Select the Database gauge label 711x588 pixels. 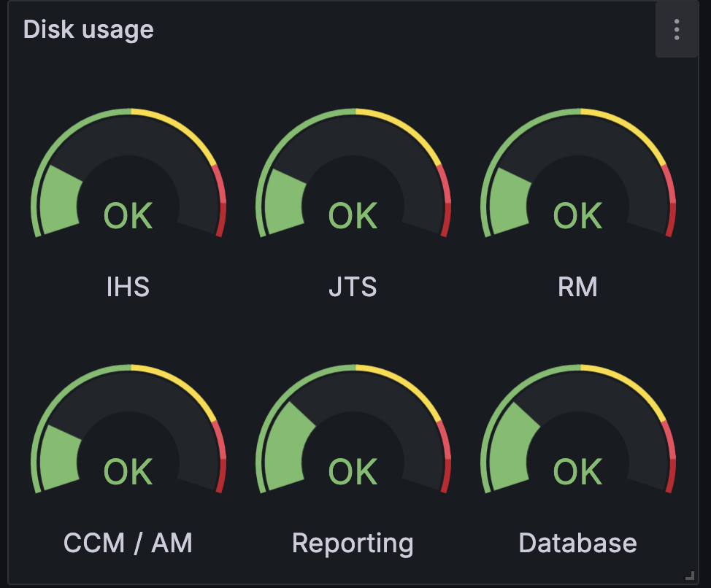(577, 543)
